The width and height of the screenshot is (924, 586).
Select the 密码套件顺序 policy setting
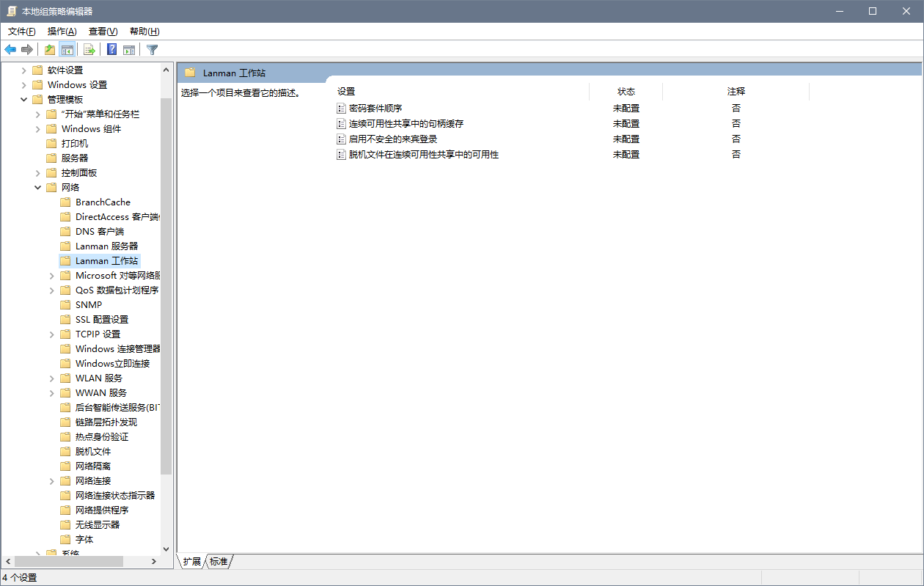[x=375, y=108]
